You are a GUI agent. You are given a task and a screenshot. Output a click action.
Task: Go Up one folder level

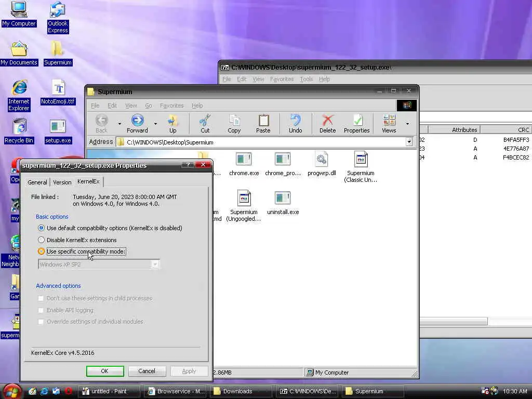172,124
